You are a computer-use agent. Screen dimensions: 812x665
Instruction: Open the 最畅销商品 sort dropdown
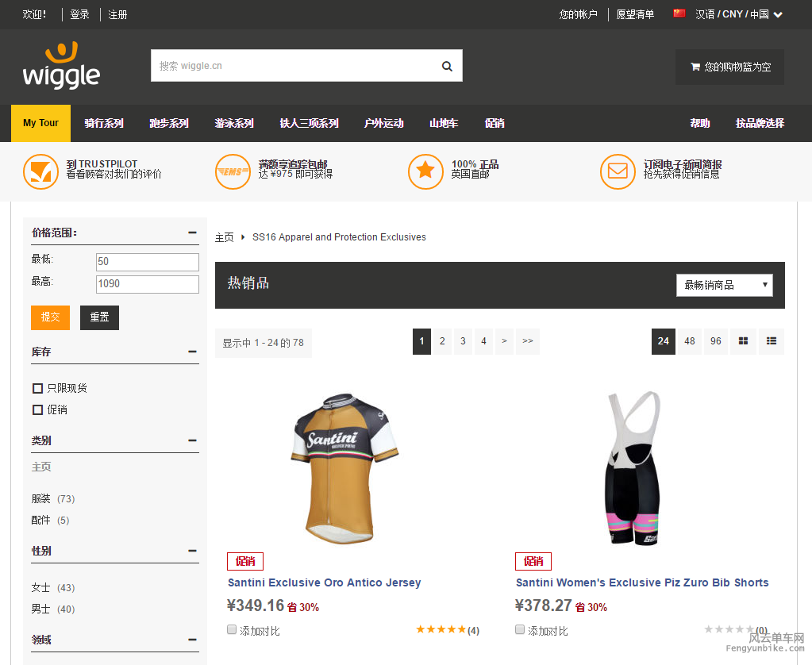724,285
